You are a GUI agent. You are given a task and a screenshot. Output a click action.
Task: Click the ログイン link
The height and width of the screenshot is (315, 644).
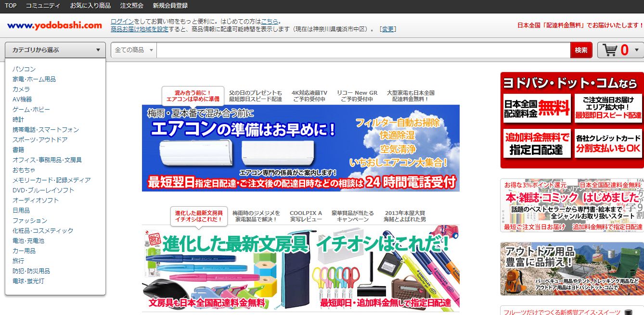(x=122, y=22)
